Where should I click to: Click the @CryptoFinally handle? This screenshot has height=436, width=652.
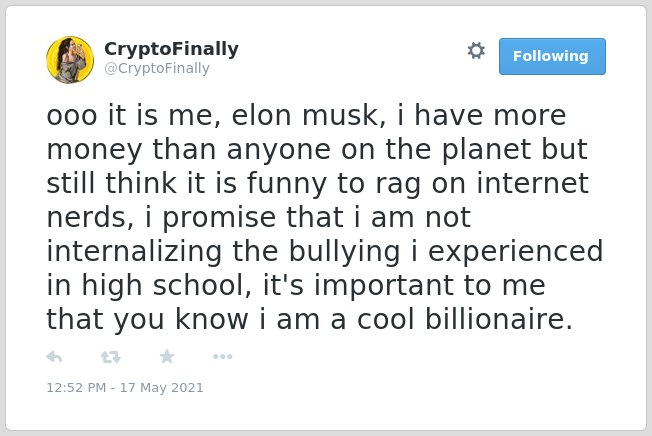[157, 68]
